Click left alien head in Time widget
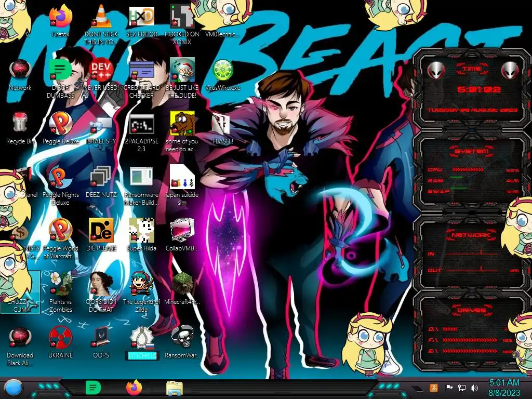 click(x=436, y=71)
